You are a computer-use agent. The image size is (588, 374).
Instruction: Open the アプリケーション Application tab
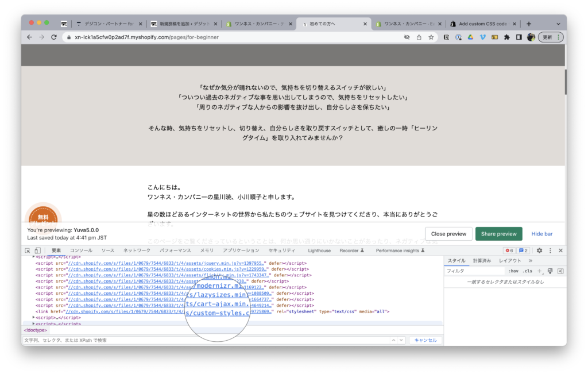click(x=241, y=250)
